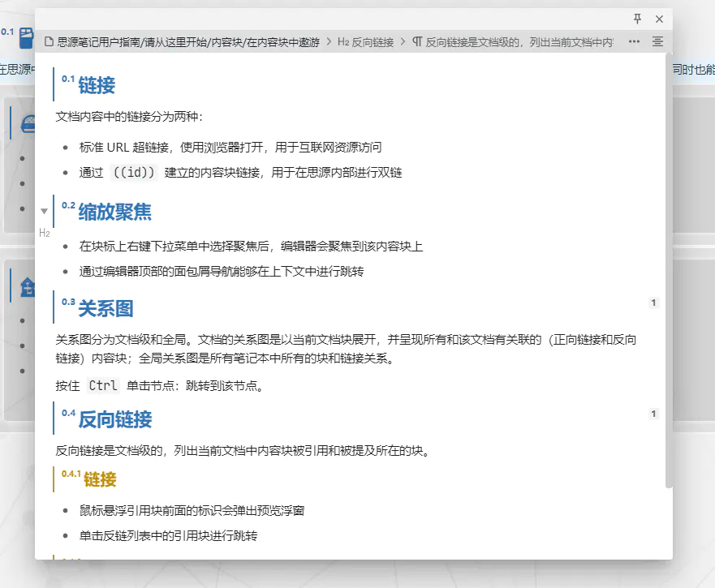Screen dimensions: 715x588
Task: Close the floating preview window
Action: click(x=659, y=19)
